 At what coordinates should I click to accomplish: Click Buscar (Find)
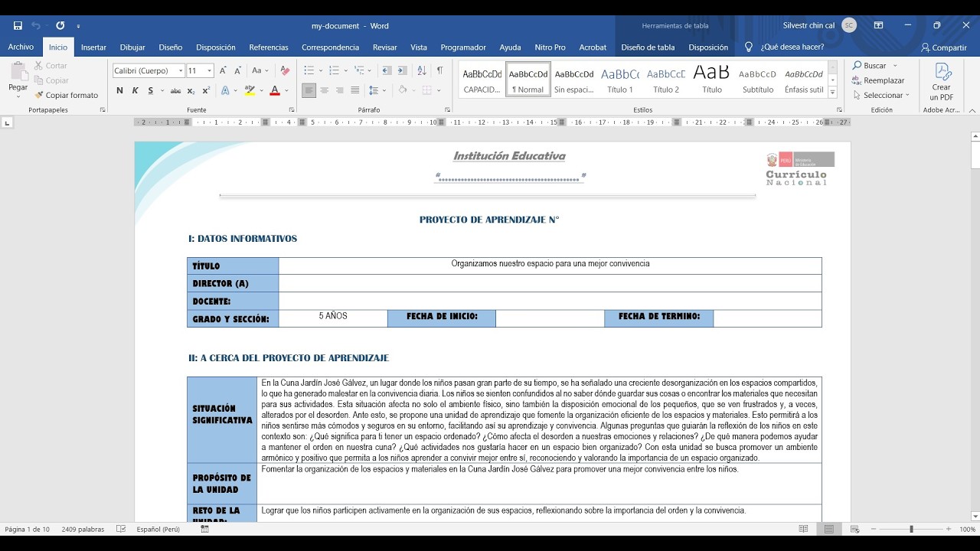point(870,66)
